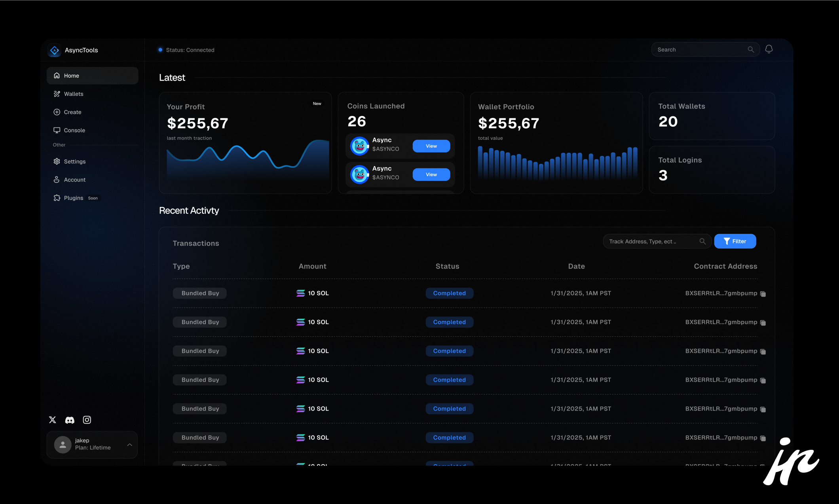Viewport: 839px width, 504px height.
Task: View the second Async coin entry
Action: 431,174
